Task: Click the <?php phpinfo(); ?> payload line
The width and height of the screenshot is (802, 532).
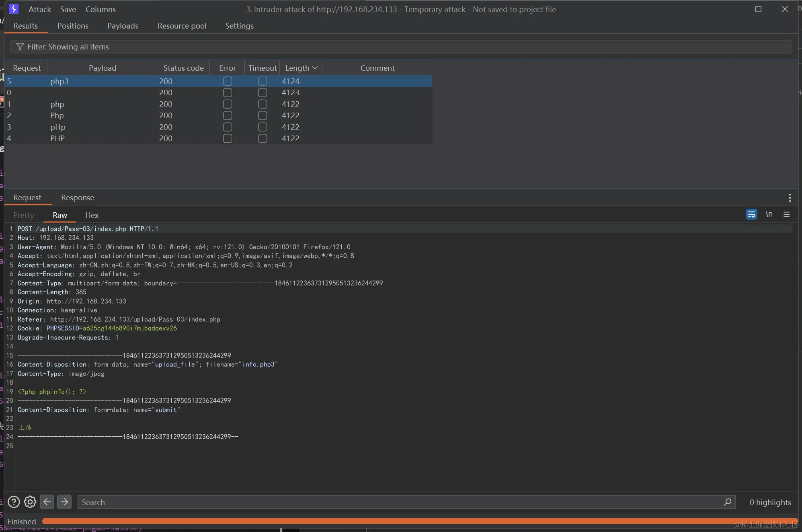Action: pos(52,392)
